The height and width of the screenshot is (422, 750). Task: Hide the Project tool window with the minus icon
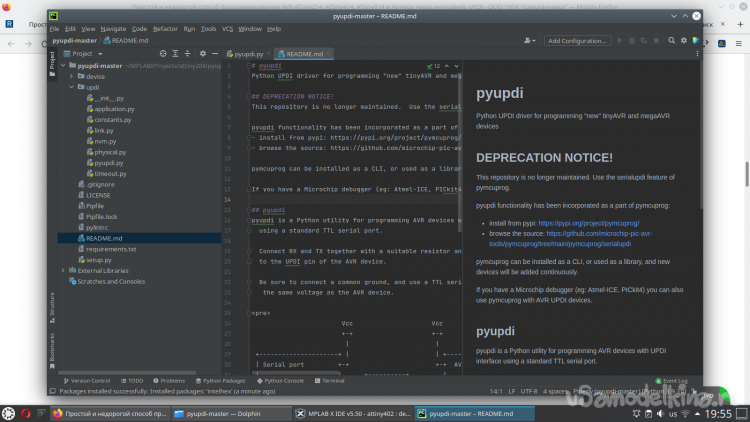[x=213, y=53]
